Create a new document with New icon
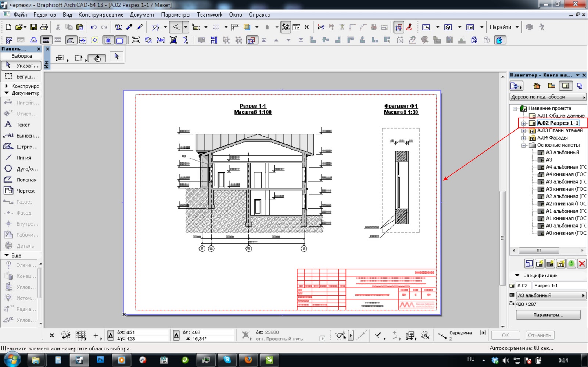 point(8,27)
